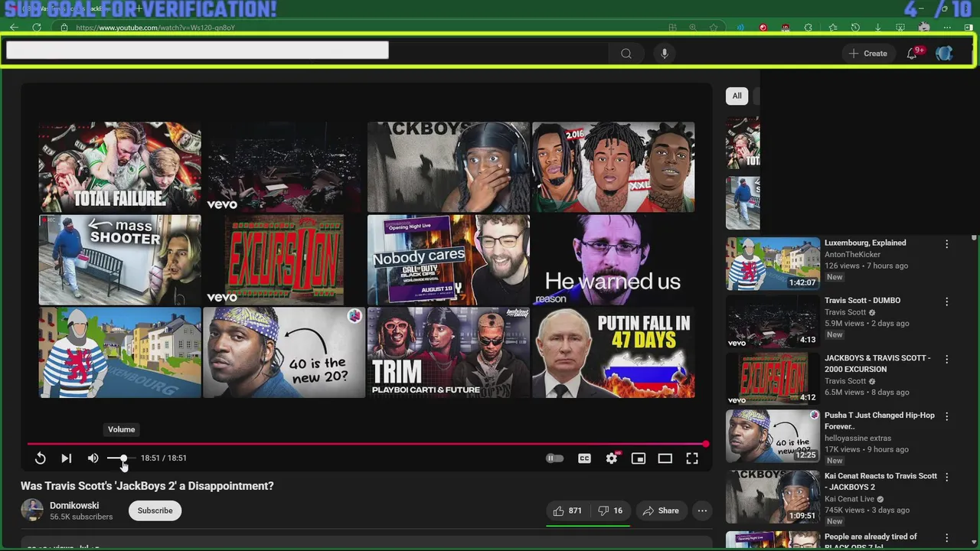Open the browser favorites list icon
The image size is (980, 551).
pyautogui.click(x=832, y=28)
